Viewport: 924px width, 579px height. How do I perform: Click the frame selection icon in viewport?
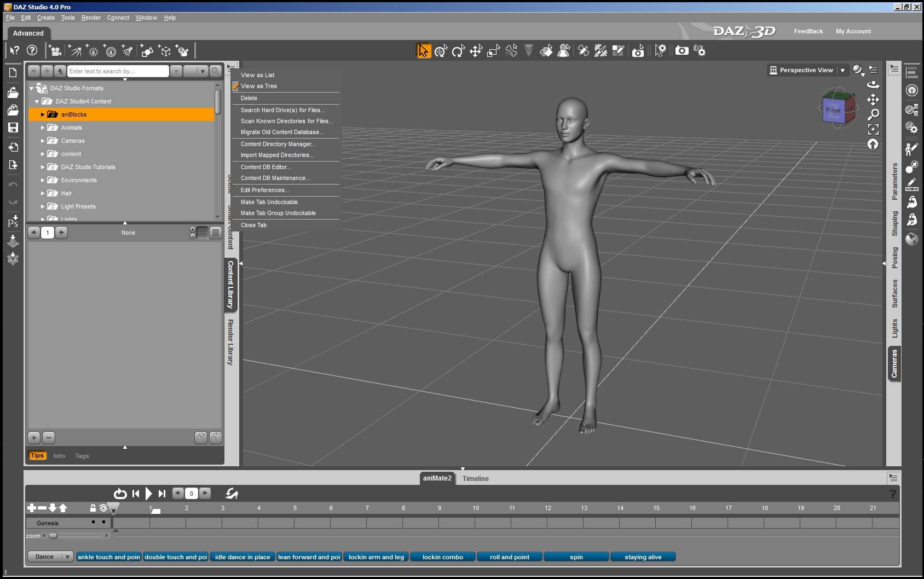tap(873, 129)
